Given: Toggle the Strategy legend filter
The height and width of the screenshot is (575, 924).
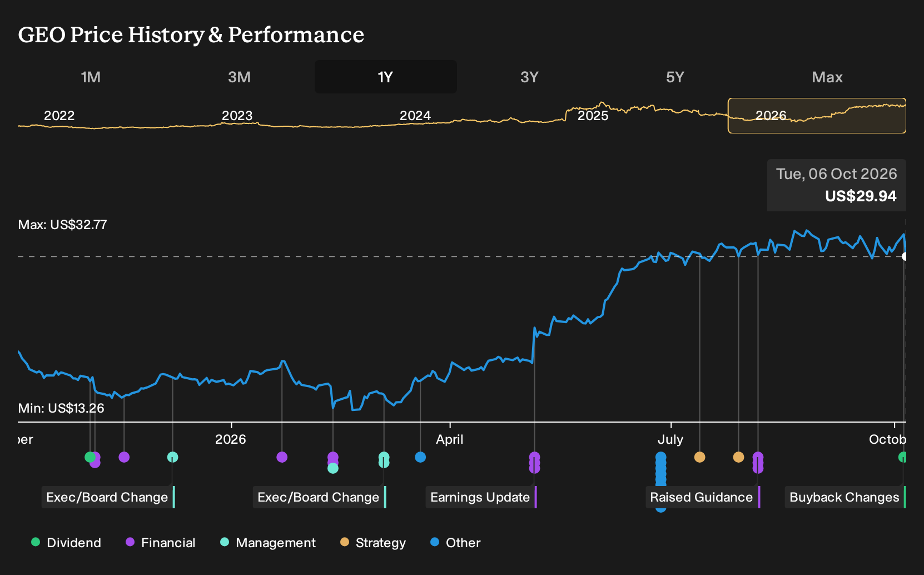Looking at the screenshot, I should [x=373, y=543].
